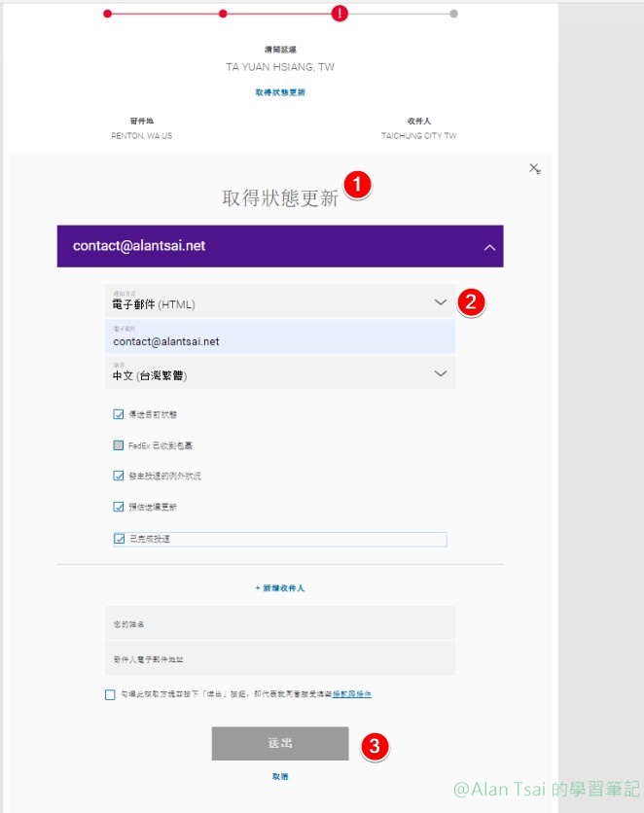Toggle the FedEx 已收到包裹 checkbox

click(119, 445)
